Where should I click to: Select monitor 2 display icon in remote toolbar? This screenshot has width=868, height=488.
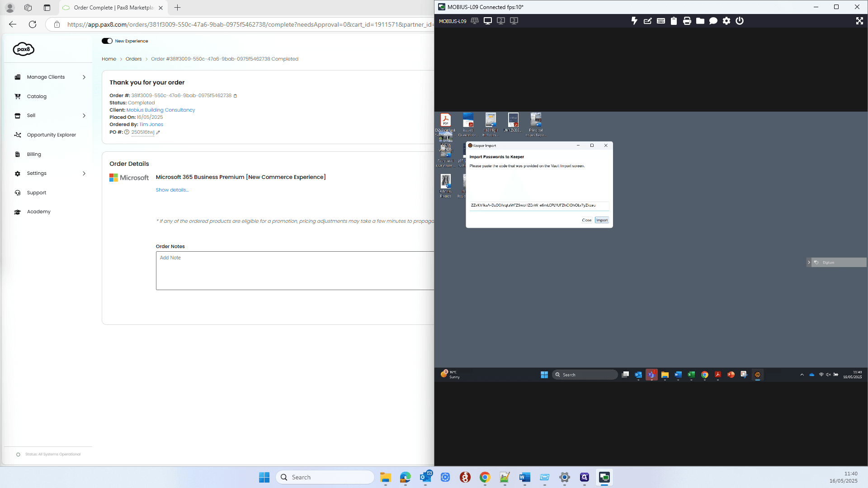[x=501, y=21]
